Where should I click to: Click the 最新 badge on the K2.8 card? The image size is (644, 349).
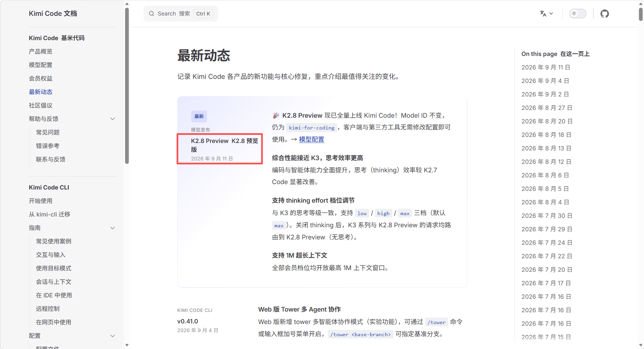(x=199, y=116)
